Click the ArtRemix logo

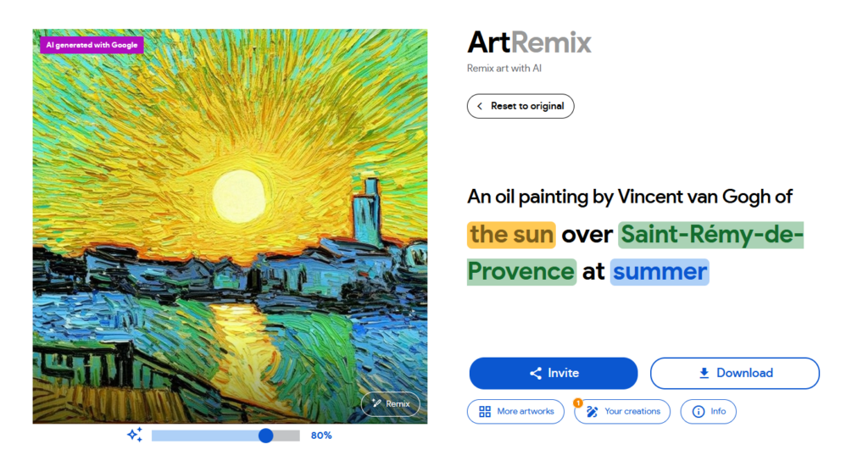[x=529, y=42]
